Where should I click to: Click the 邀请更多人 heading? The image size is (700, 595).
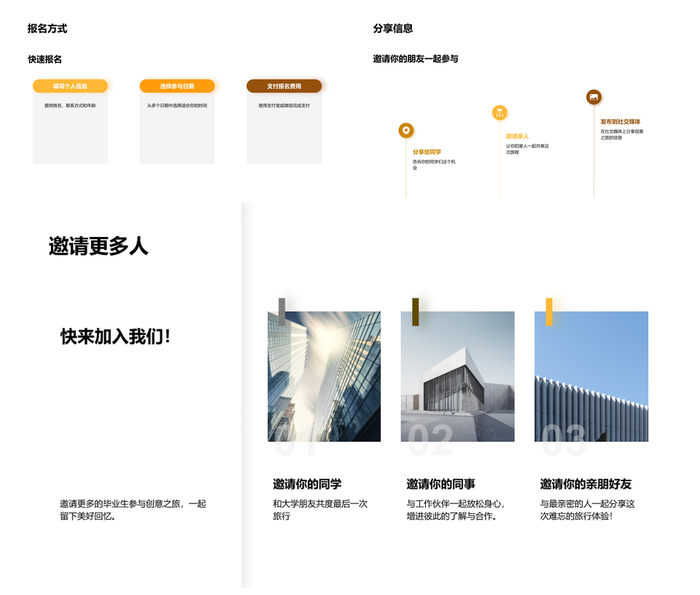pos(98,246)
